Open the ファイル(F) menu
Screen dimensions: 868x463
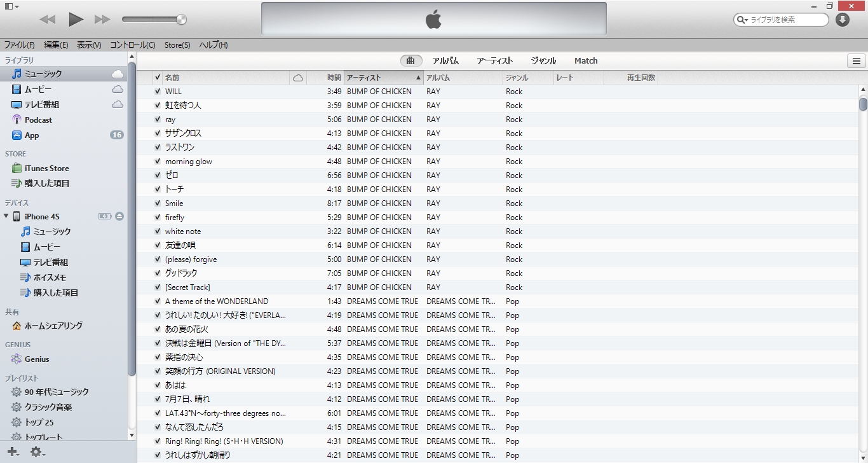click(20, 45)
